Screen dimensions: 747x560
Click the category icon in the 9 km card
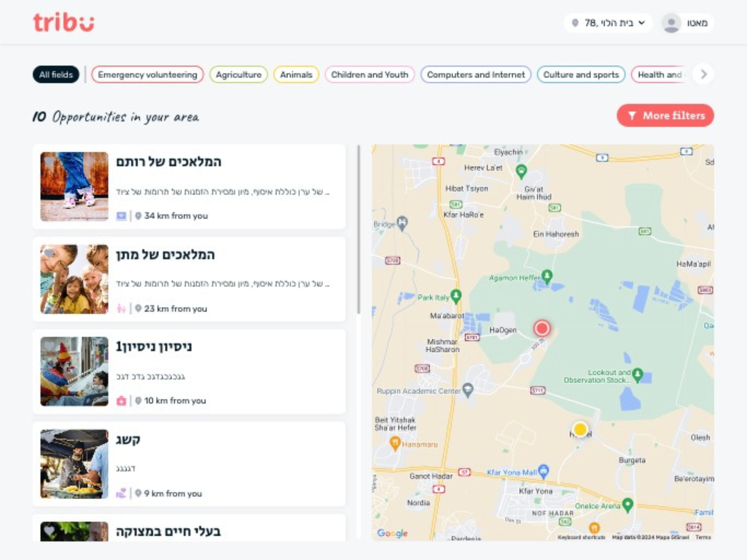pyautogui.click(x=121, y=494)
